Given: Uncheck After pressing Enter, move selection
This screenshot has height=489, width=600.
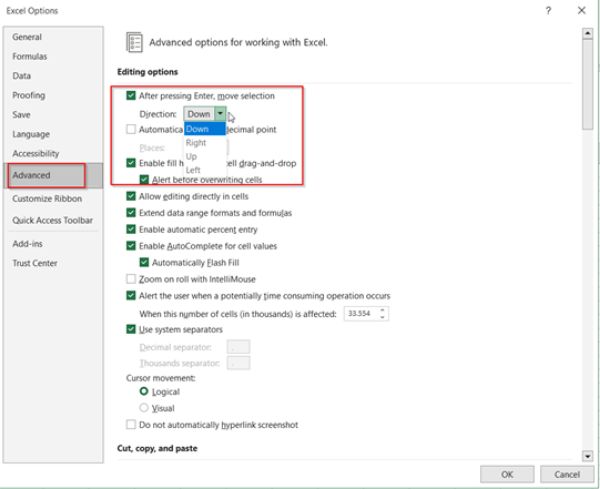Looking at the screenshot, I should click(132, 96).
